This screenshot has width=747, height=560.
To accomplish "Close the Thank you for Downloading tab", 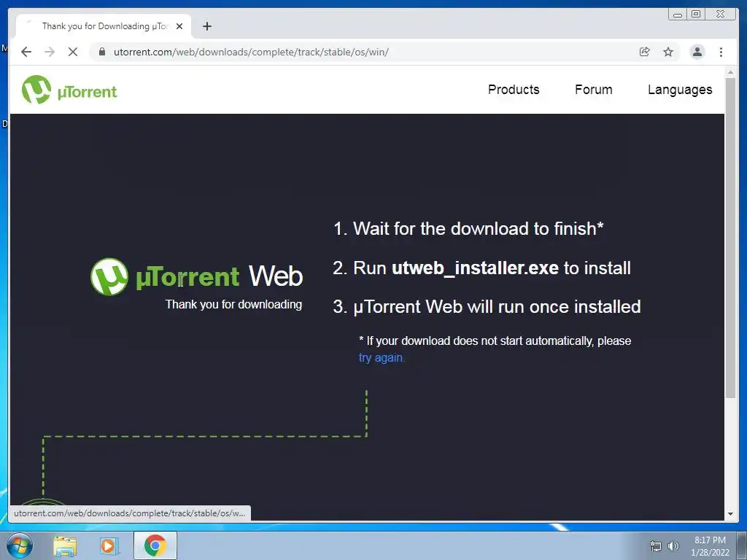I will tap(179, 26).
